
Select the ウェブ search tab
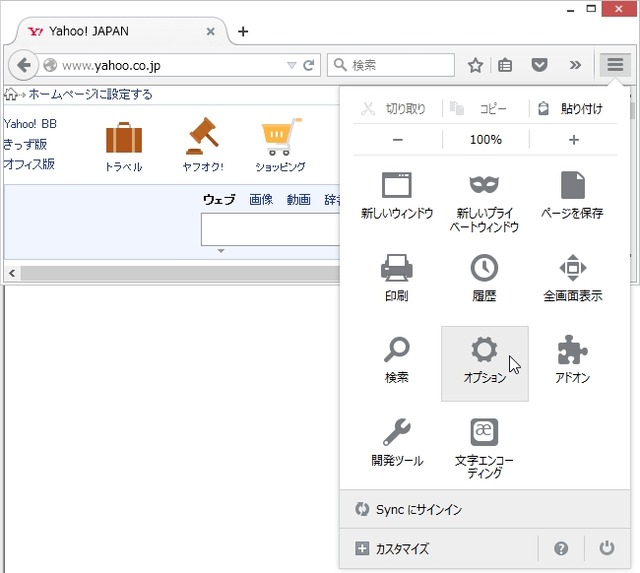[x=219, y=199]
